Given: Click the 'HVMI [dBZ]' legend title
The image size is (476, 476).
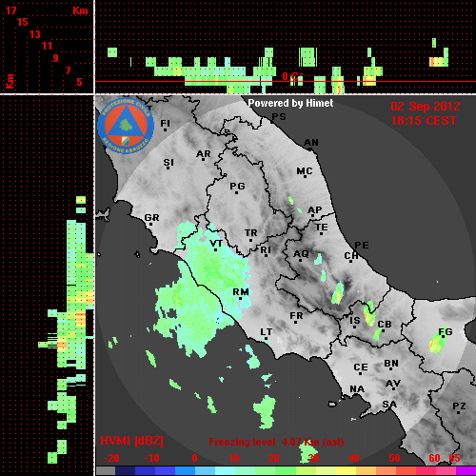Looking at the screenshot, I should click(x=131, y=441).
